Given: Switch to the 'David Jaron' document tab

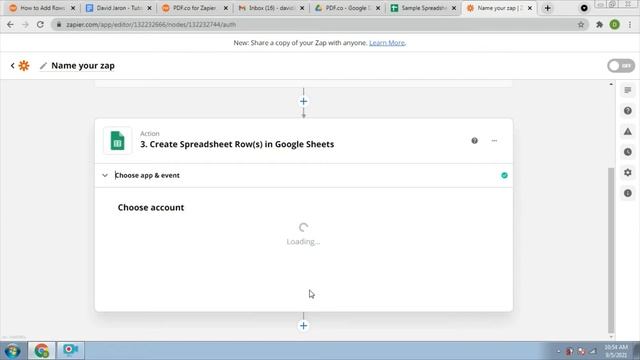Looking at the screenshot, I should click(119, 8).
